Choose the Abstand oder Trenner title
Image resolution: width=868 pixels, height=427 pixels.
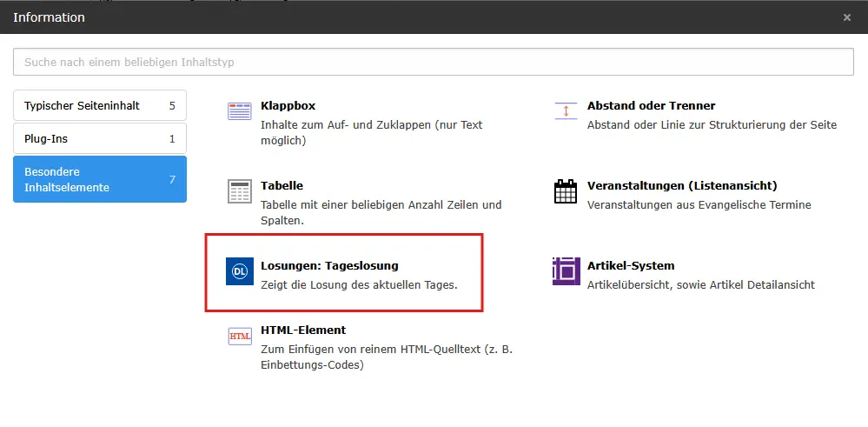pyautogui.click(x=651, y=105)
